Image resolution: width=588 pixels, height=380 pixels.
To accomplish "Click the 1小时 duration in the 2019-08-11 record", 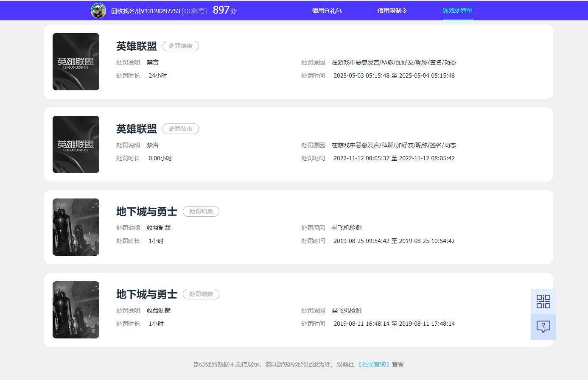I will (156, 324).
